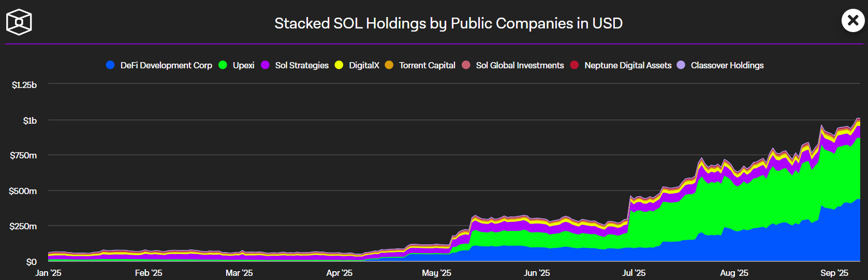
Task: Click The Block logo icon
Action: tap(19, 22)
